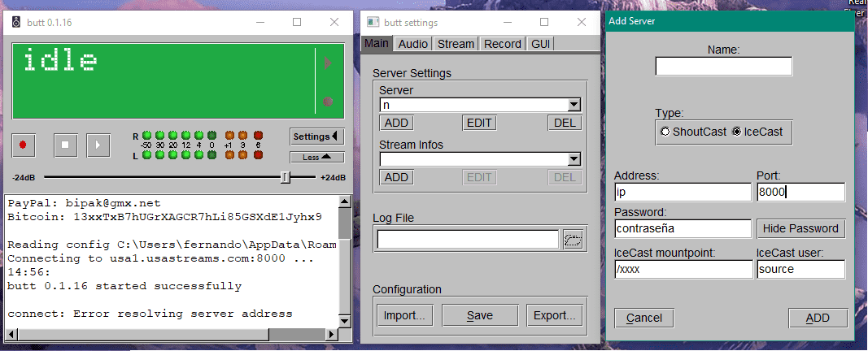Start recording with the red record button

tap(24, 145)
